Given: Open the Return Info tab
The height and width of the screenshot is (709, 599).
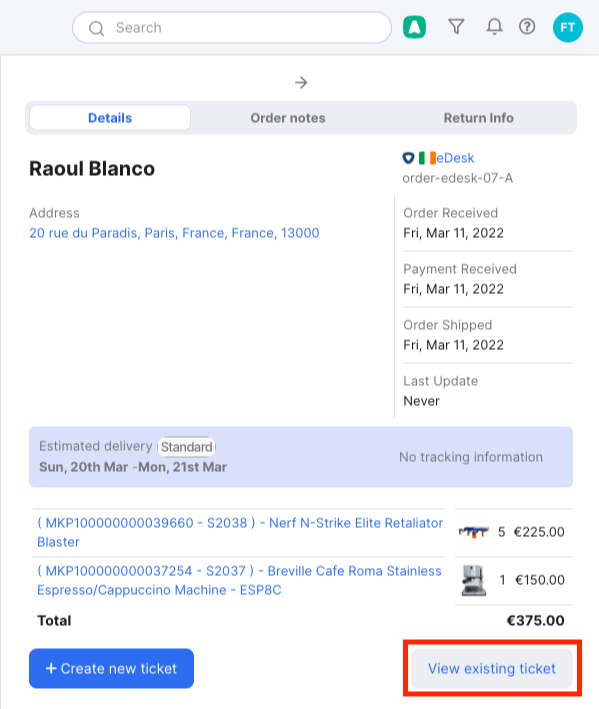Looking at the screenshot, I should click(x=478, y=118).
